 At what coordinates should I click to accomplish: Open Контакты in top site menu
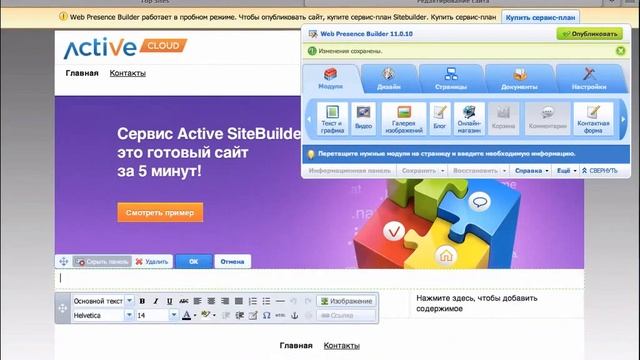[128, 73]
